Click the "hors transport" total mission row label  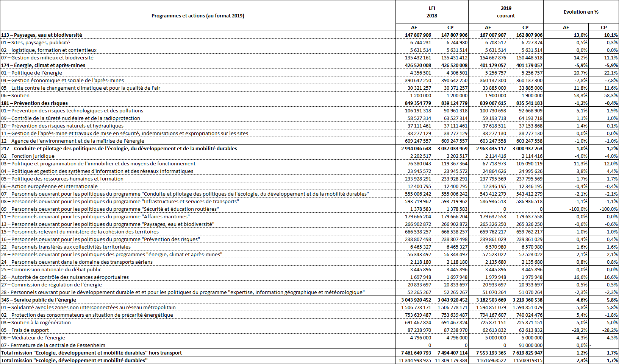91,353
